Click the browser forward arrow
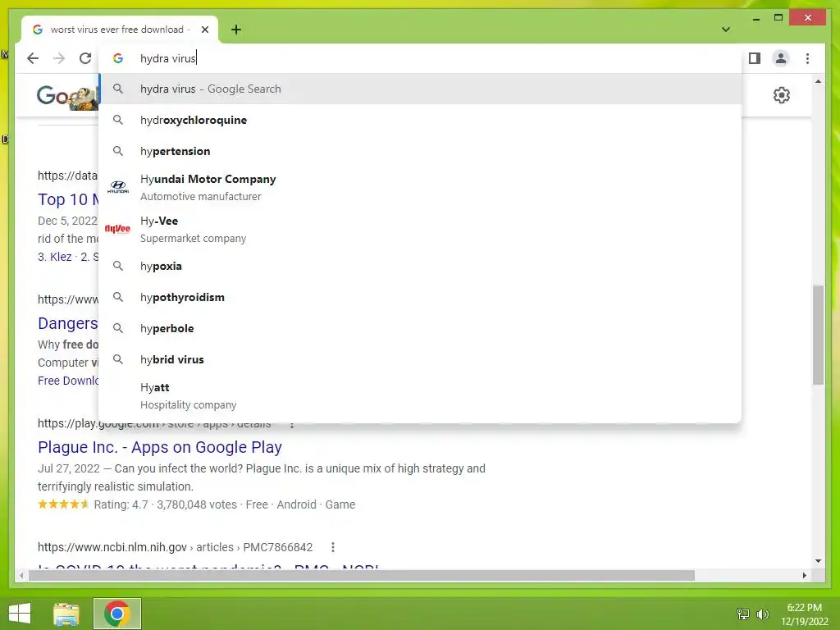The width and height of the screenshot is (840, 630). pyautogui.click(x=59, y=58)
